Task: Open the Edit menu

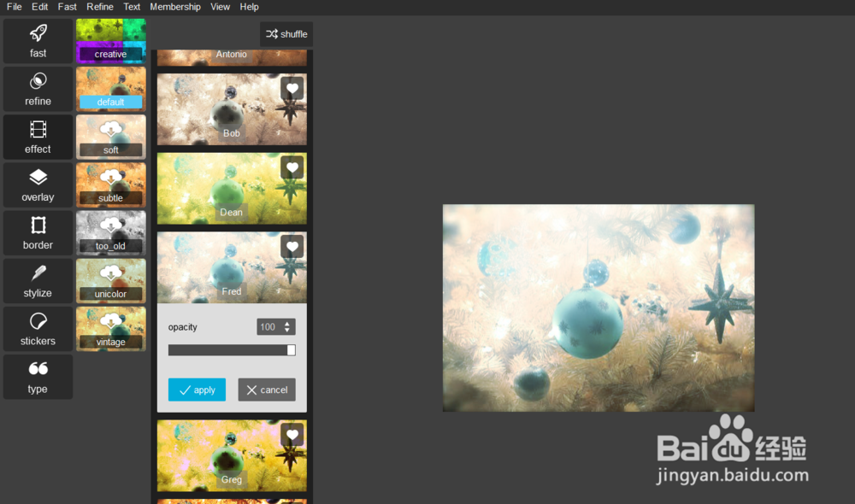Action: pyautogui.click(x=40, y=7)
